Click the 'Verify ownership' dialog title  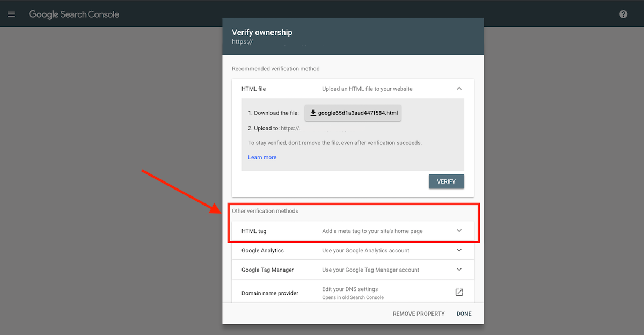click(x=262, y=32)
